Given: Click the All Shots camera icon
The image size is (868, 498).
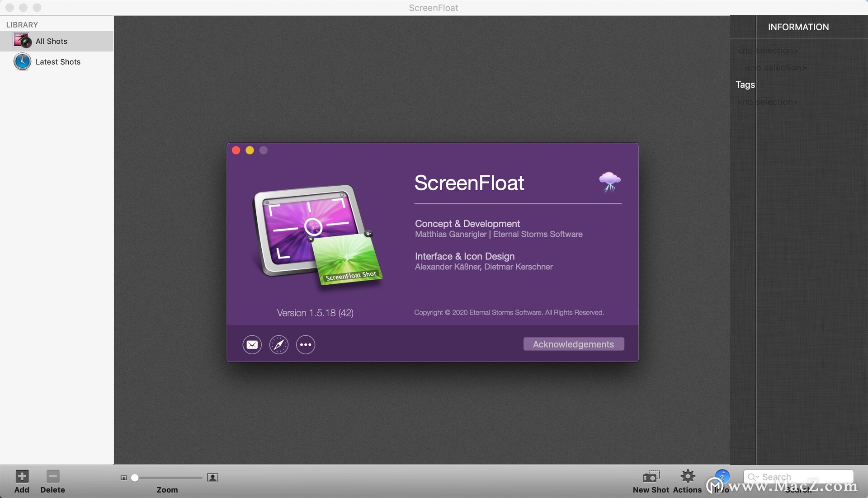Looking at the screenshot, I should point(22,41).
